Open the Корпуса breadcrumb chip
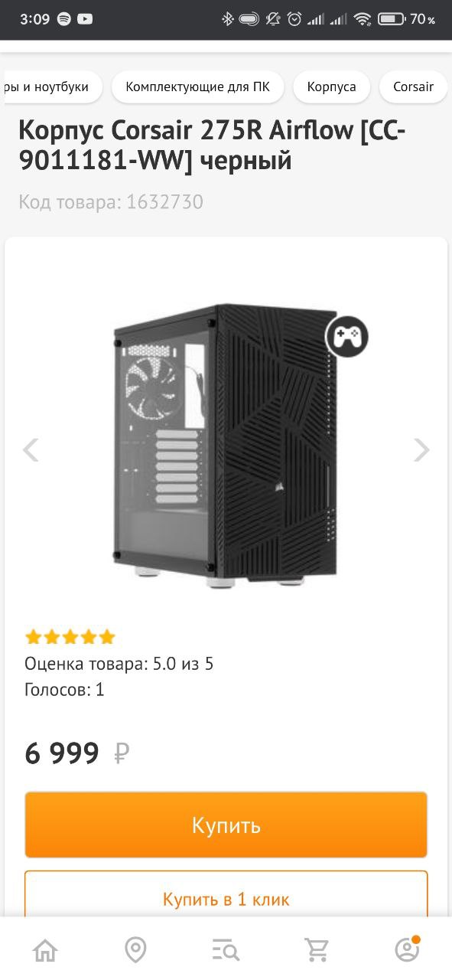 [331, 87]
